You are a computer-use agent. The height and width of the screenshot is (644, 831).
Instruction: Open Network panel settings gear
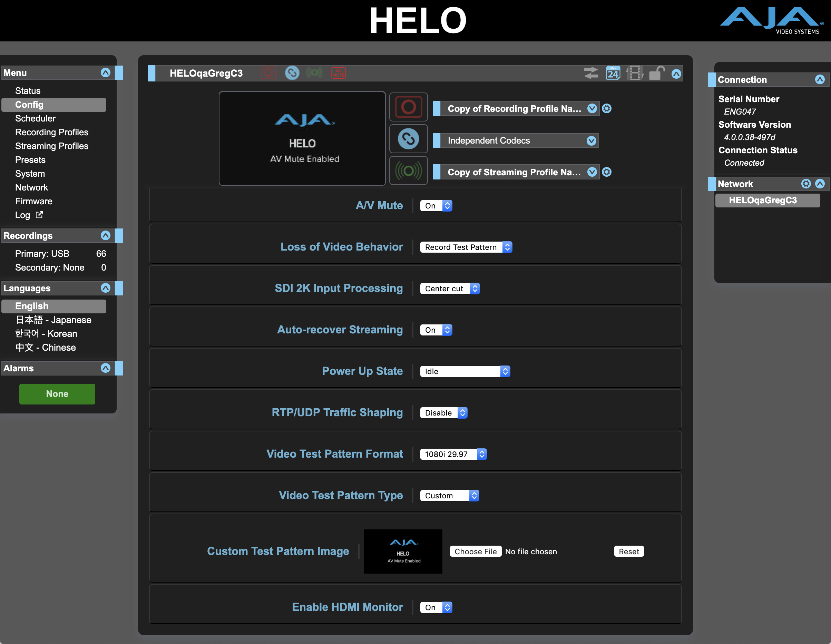[806, 184]
